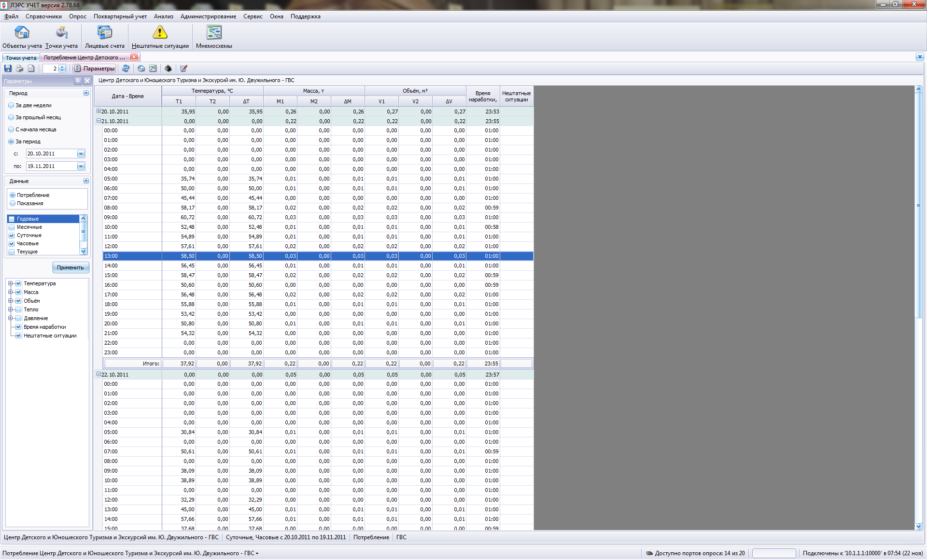The height and width of the screenshot is (560, 927).
Task: Close the Потребление Центр Детского tab
Action: pyautogui.click(x=134, y=57)
